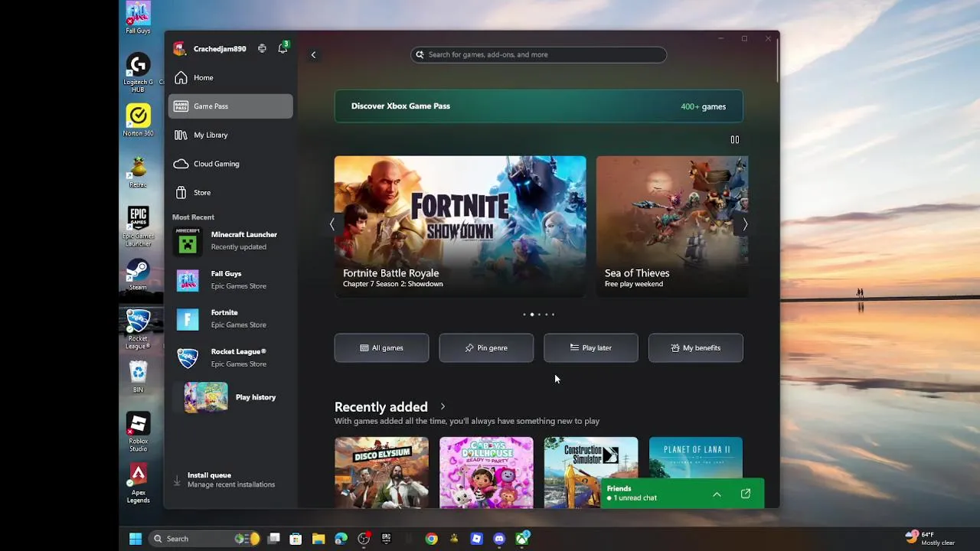The height and width of the screenshot is (551, 980).
Task: Click the Xbox app vertical scrollbar
Action: (x=778, y=61)
